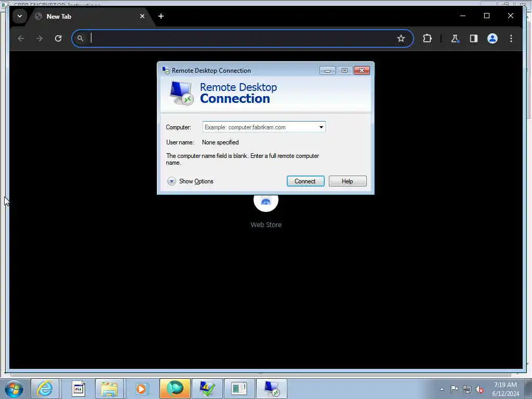Open the browser three-dot menu
This screenshot has width=532, height=399.
pyautogui.click(x=511, y=38)
